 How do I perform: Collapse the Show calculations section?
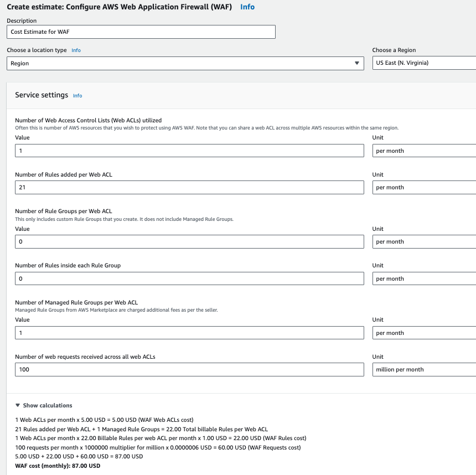coord(44,405)
